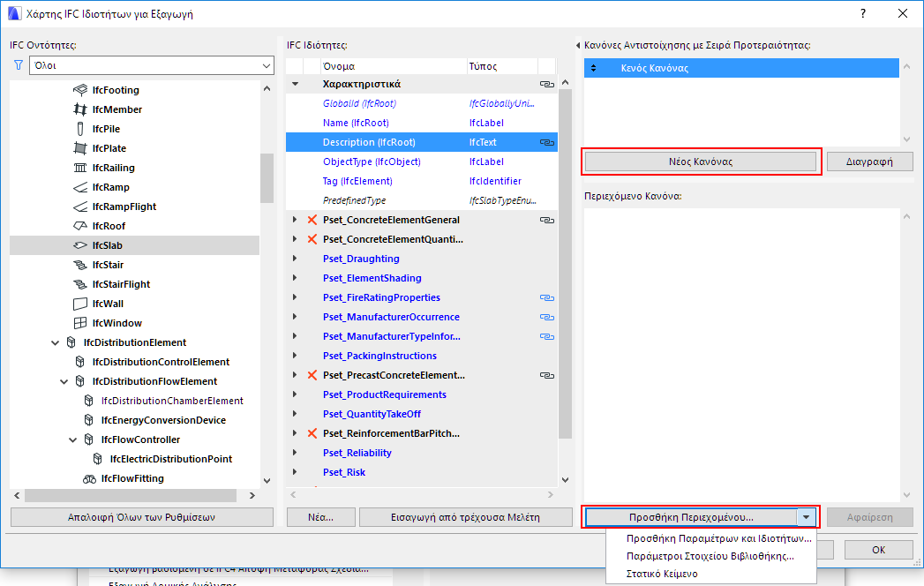
Task: Click the reorder arrows on Κενός Κανόνας rule
Action: [x=593, y=68]
